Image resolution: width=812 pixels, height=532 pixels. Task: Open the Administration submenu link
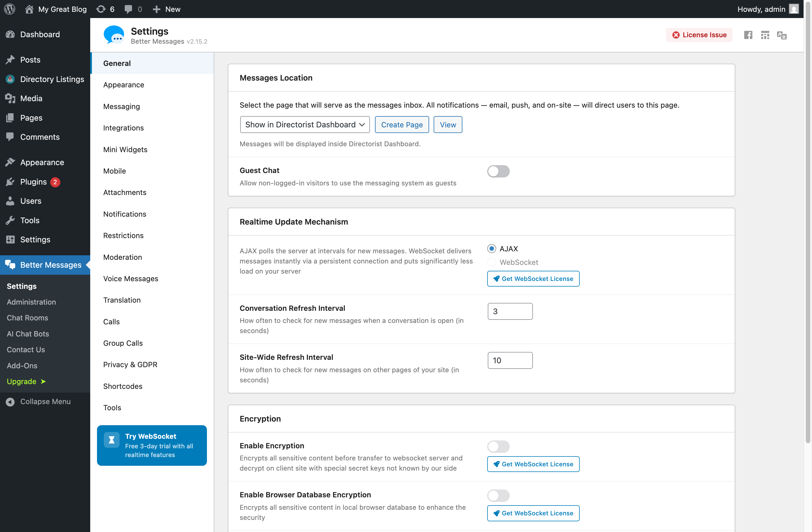click(31, 302)
